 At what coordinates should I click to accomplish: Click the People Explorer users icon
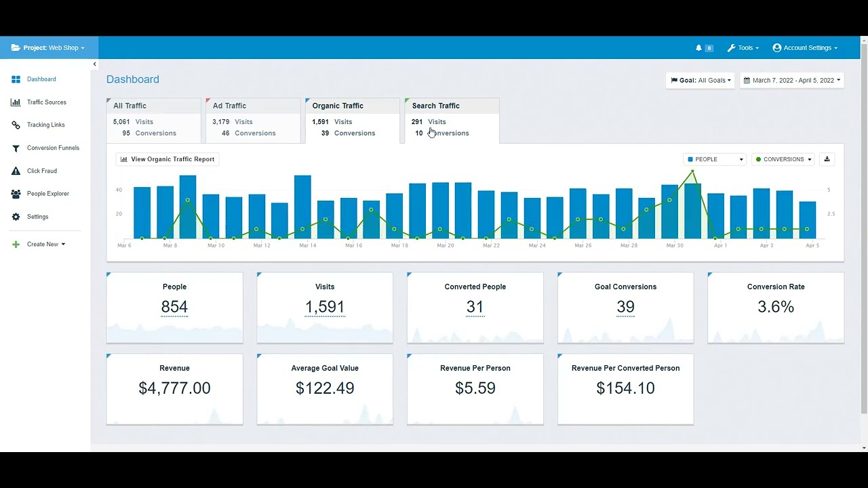pos(16,194)
